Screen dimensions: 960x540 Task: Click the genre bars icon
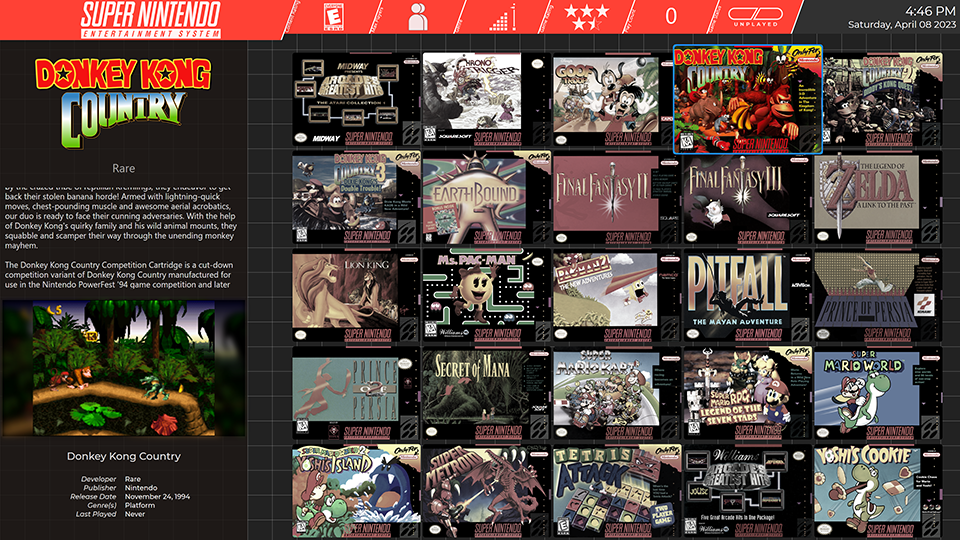click(503, 18)
